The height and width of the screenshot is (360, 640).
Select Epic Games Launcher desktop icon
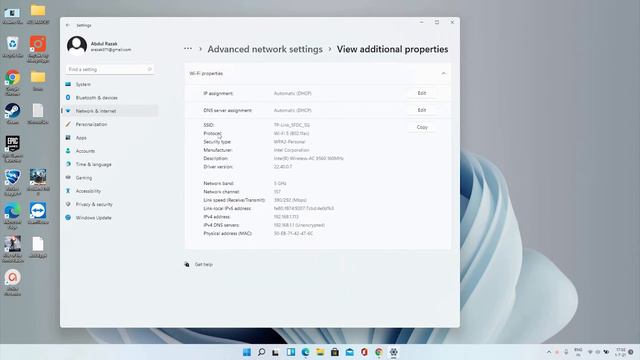pyautogui.click(x=13, y=149)
